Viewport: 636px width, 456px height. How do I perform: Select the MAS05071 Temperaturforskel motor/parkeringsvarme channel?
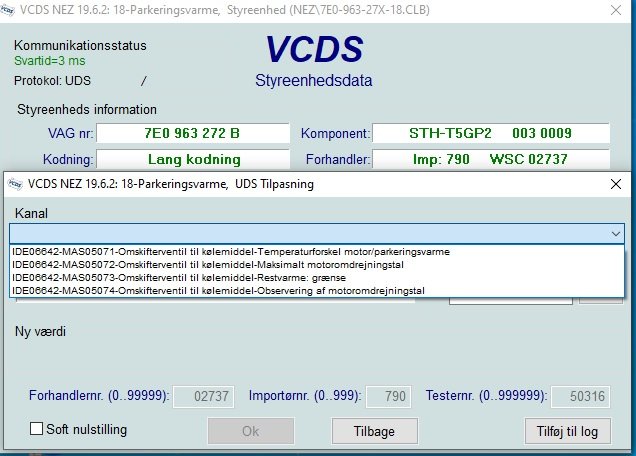click(x=316, y=252)
